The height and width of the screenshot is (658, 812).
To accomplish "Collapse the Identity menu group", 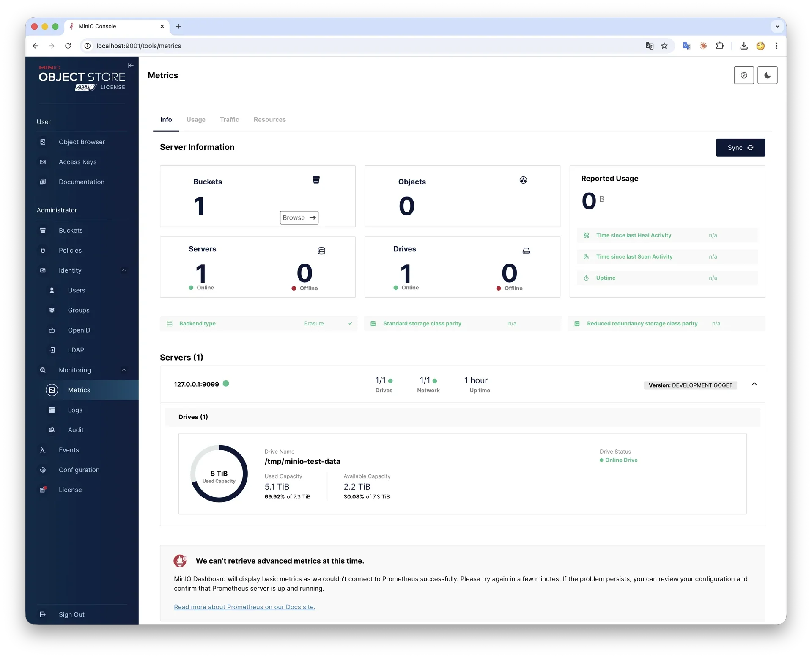I will point(124,270).
